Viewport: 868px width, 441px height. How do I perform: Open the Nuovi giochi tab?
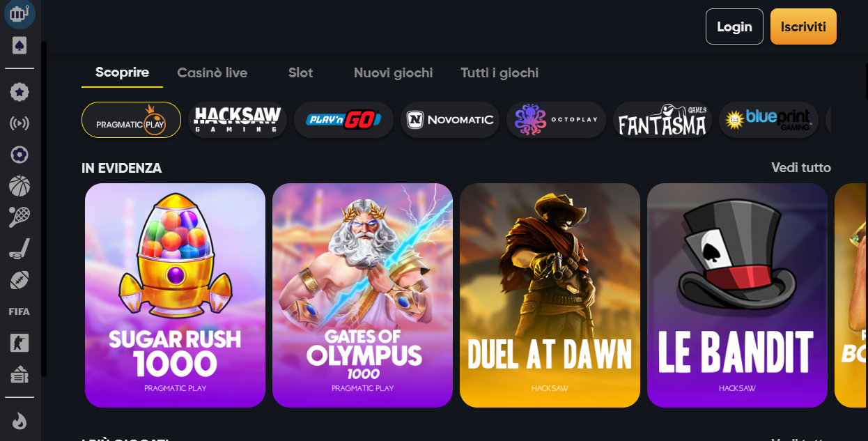pos(394,72)
